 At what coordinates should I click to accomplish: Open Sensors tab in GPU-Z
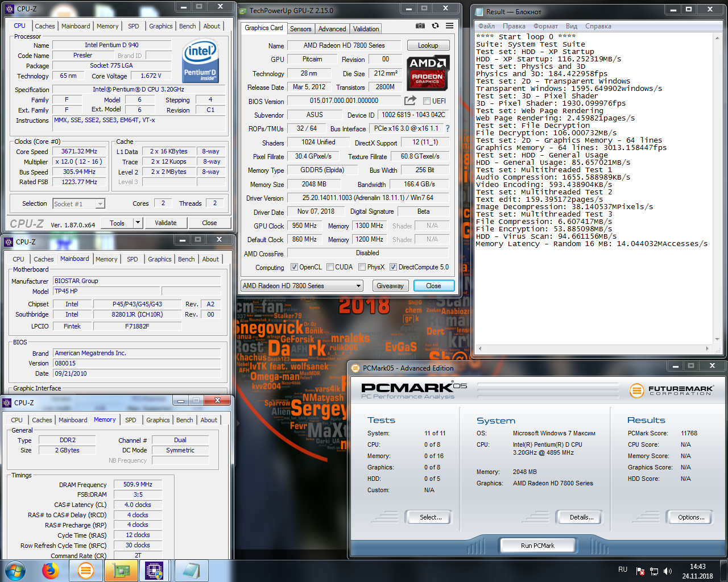point(301,29)
